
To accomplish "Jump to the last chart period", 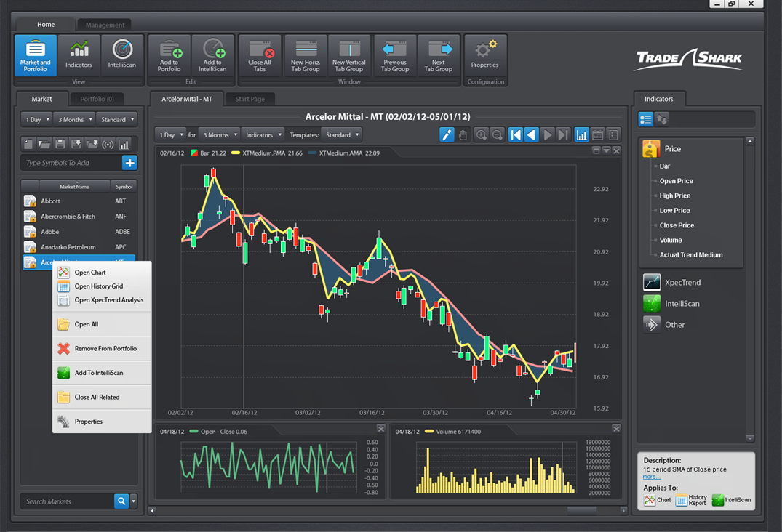I will coord(563,135).
